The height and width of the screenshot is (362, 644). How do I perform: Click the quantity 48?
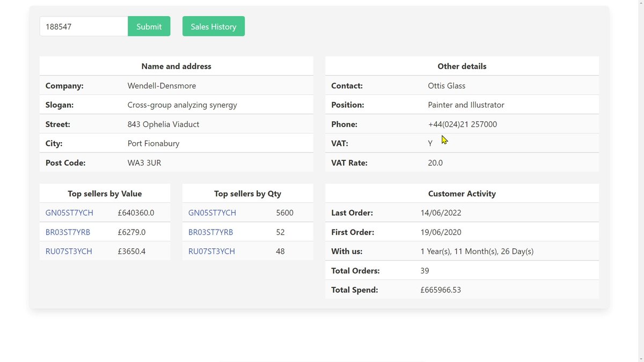coord(280,252)
